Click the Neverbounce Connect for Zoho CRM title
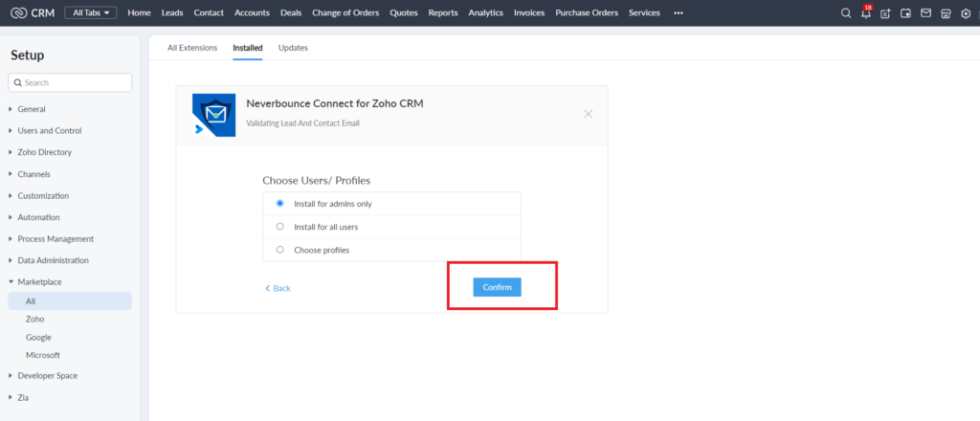 (335, 103)
